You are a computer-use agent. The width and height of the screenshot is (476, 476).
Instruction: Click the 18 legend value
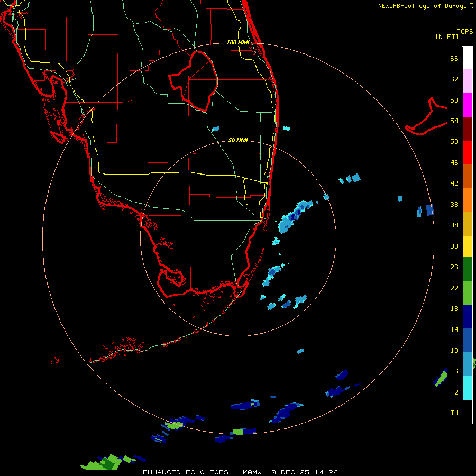(454, 309)
